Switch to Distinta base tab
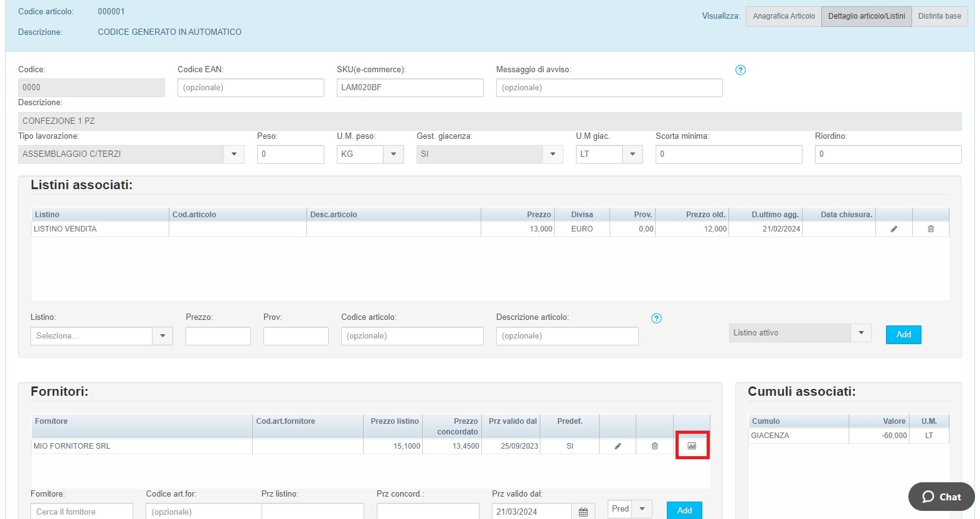The image size is (980, 519). pos(939,16)
